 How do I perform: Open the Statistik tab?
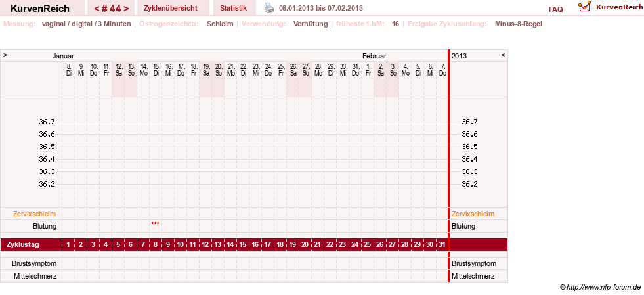(x=233, y=8)
